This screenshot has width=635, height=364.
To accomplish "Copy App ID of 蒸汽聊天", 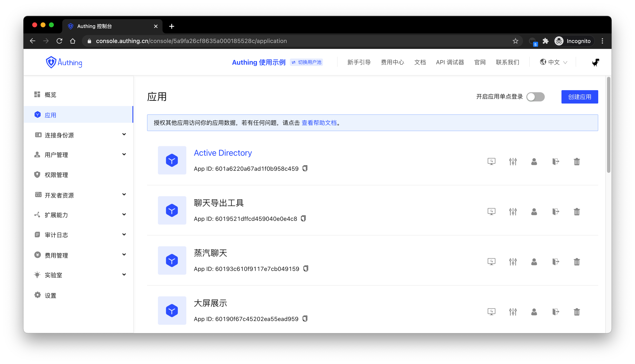I will pos(306,268).
